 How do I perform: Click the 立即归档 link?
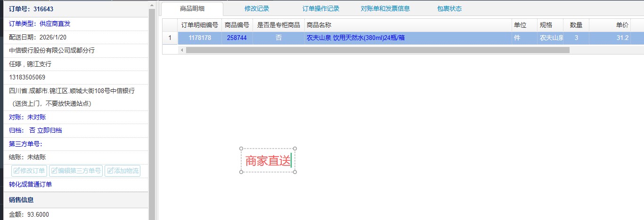(x=49, y=130)
